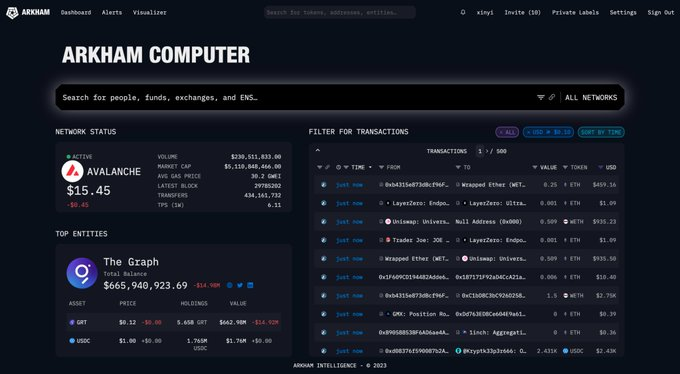Toggle the SORT BY TIME chip
The width and height of the screenshot is (680, 374).
601,132
